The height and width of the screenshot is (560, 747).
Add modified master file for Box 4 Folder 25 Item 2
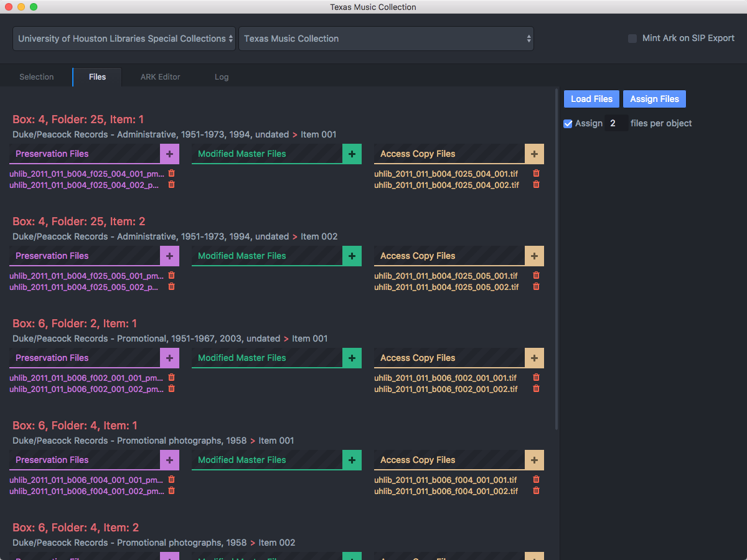tap(352, 256)
